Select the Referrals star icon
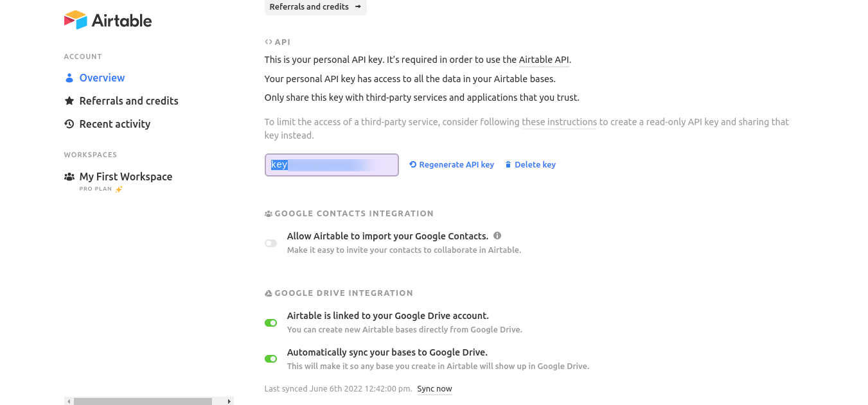This screenshot has width=868, height=405. click(69, 101)
